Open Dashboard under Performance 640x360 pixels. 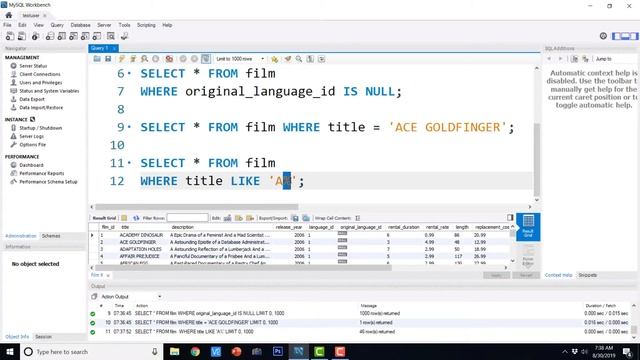[x=31, y=165]
